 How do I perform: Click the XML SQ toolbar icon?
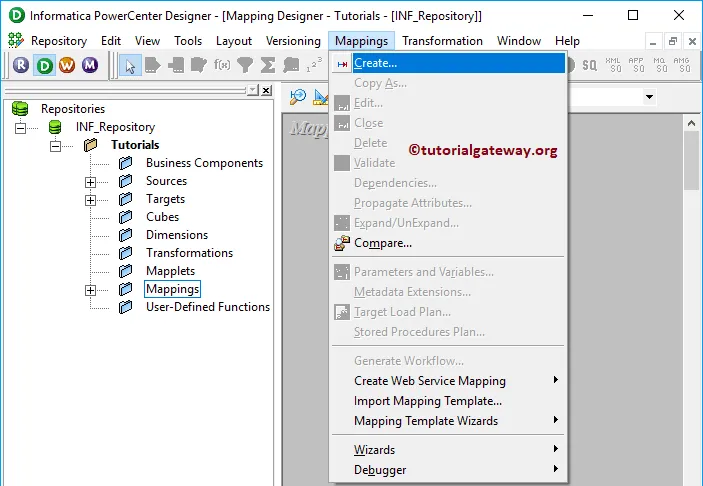coord(613,65)
